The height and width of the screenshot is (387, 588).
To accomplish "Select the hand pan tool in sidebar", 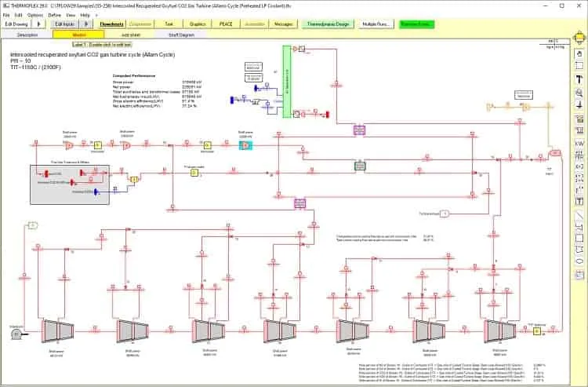I will [579, 53].
